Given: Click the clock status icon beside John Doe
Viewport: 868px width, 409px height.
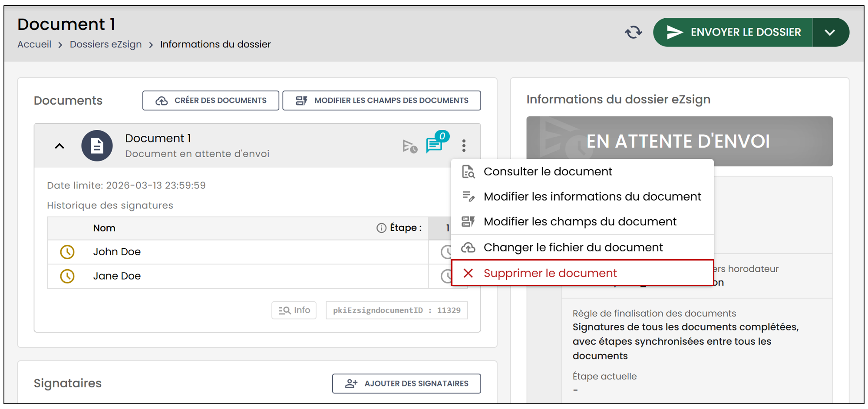Looking at the screenshot, I should point(67,252).
